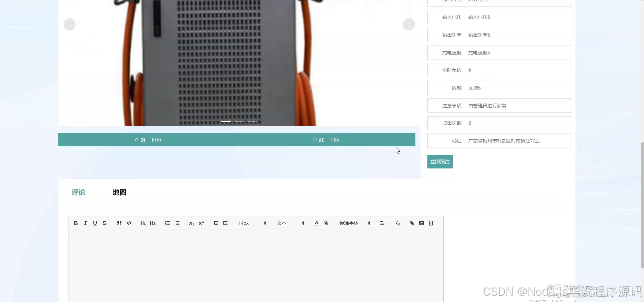Click the 地址 field with 广东省梅州市
Viewport: 644px width, 302px height.
[500, 141]
